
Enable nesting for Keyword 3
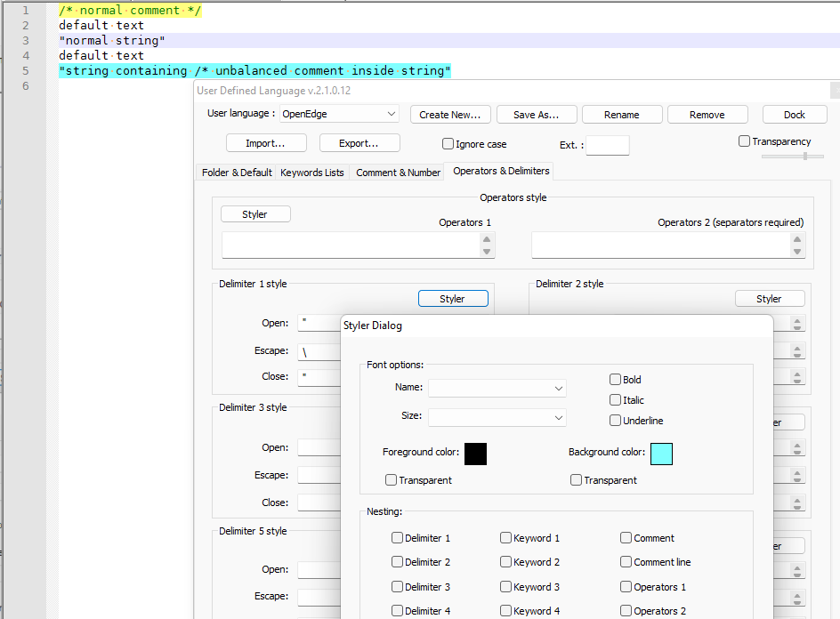pyautogui.click(x=505, y=587)
